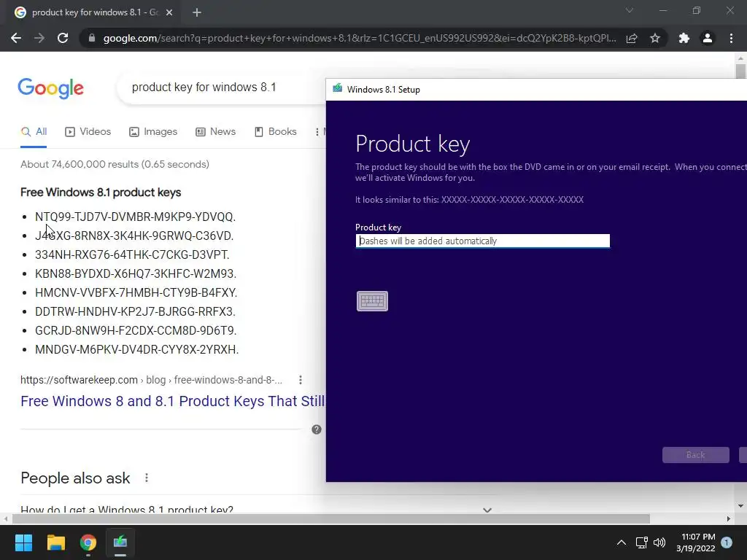Click the horizontal scrollbar of the Google page
The width and height of the screenshot is (747, 560).
click(330, 518)
